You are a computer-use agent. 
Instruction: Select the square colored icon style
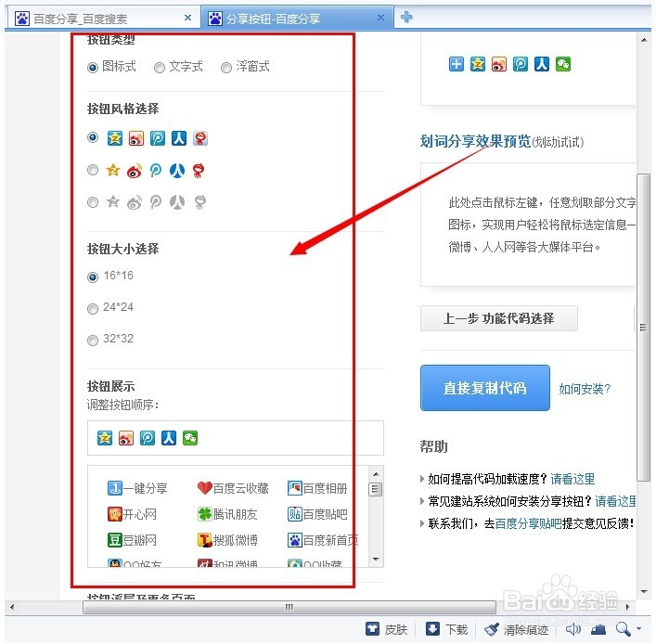(x=93, y=137)
